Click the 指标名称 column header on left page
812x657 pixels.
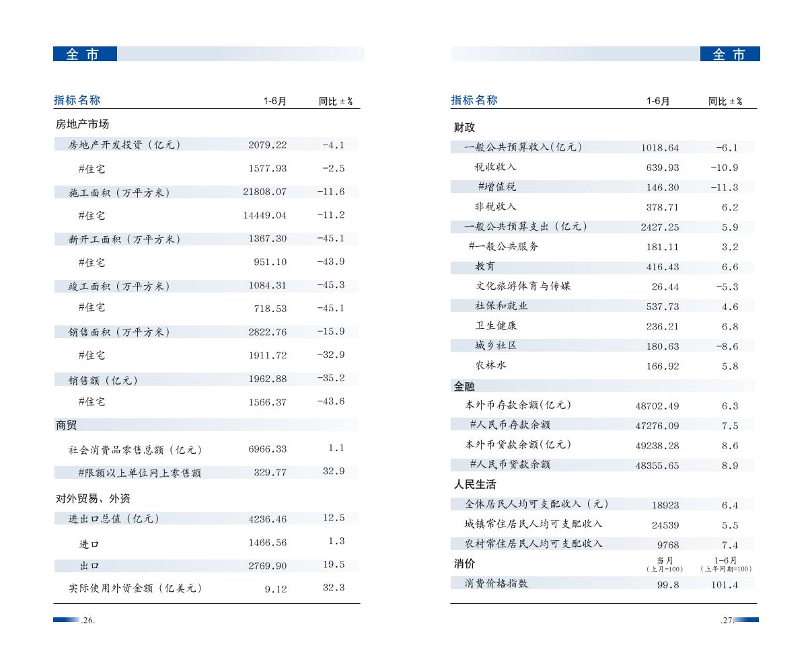click(x=77, y=100)
